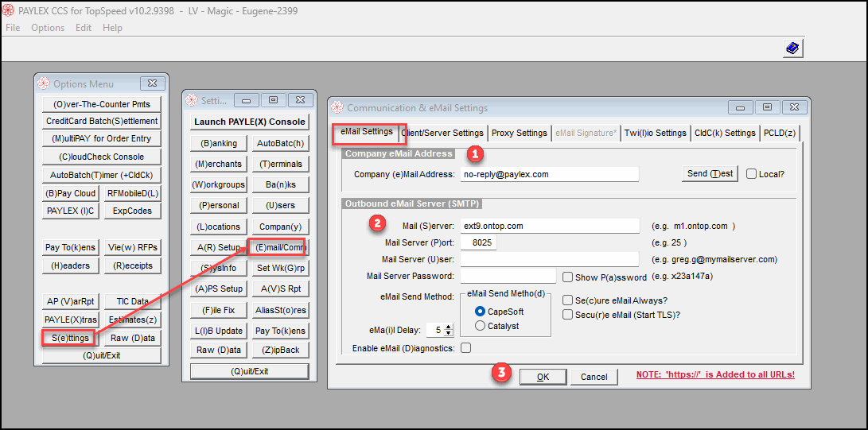Confirm email settings with OK

click(x=543, y=377)
